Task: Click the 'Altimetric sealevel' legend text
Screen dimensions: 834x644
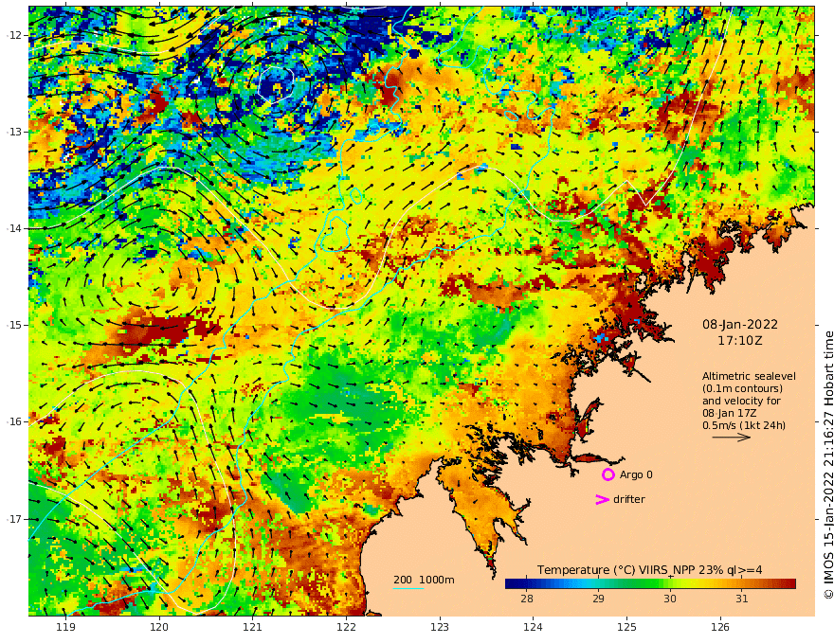Action: coord(749,376)
